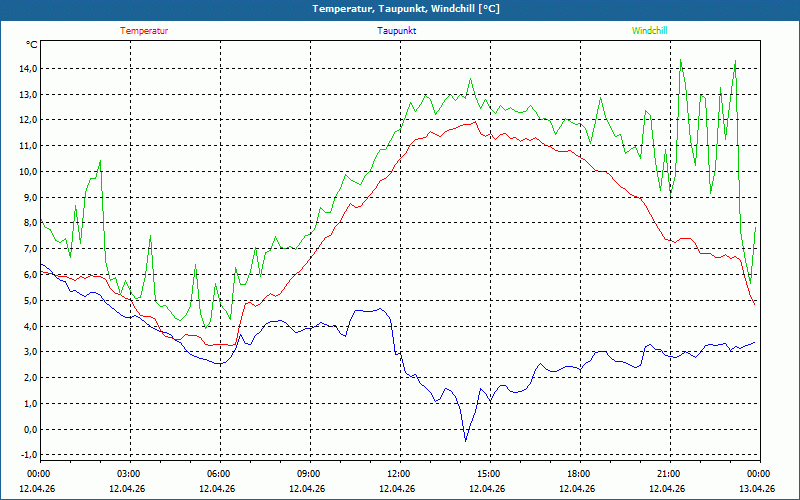
Task: Click the chart title bar text
Action: (400, 9)
